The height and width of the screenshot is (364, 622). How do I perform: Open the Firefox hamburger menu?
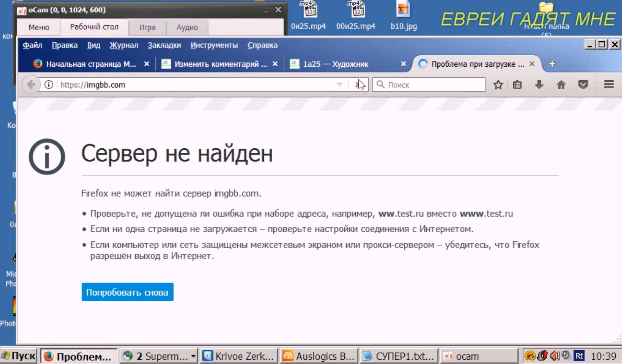coord(609,85)
